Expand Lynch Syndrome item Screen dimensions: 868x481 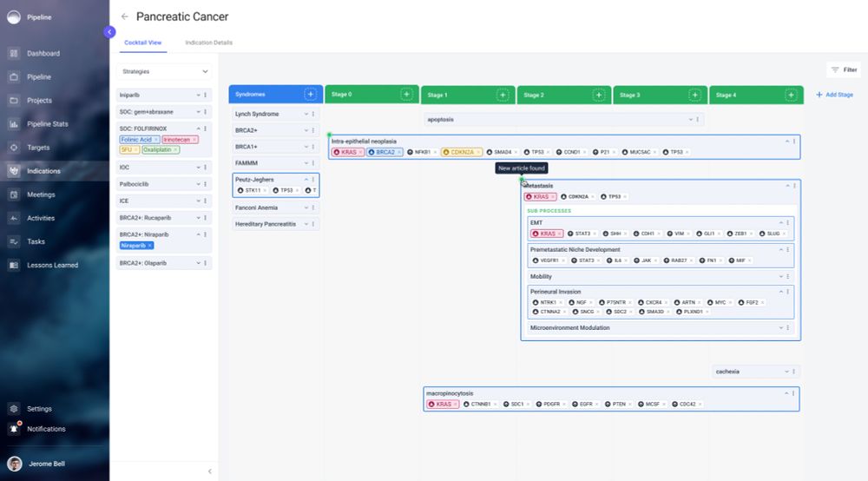(x=306, y=114)
